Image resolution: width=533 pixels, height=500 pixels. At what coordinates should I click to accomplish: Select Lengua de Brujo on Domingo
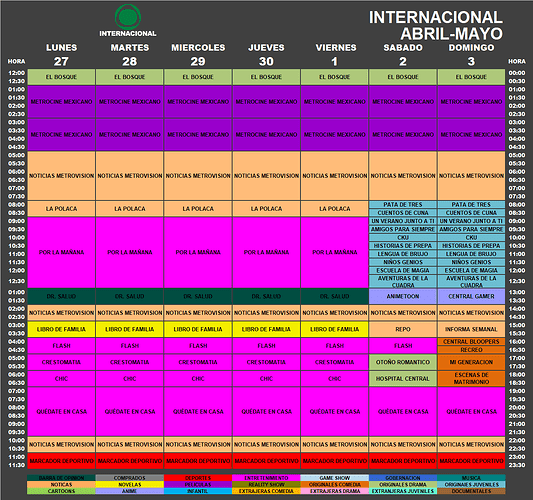[x=471, y=254]
